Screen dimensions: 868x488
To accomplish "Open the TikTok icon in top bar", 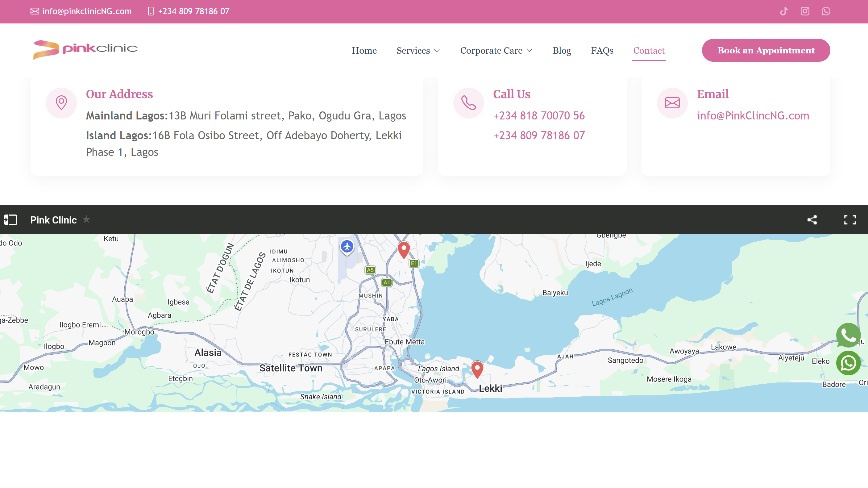I will click(x=784, y=11).
